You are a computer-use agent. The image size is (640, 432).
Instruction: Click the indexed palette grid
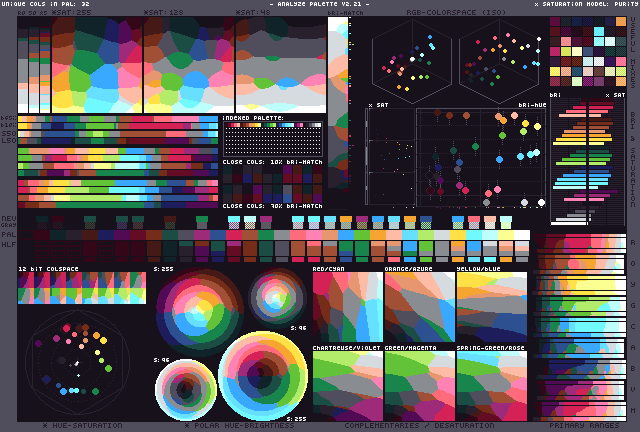click(x=272, y=138)
